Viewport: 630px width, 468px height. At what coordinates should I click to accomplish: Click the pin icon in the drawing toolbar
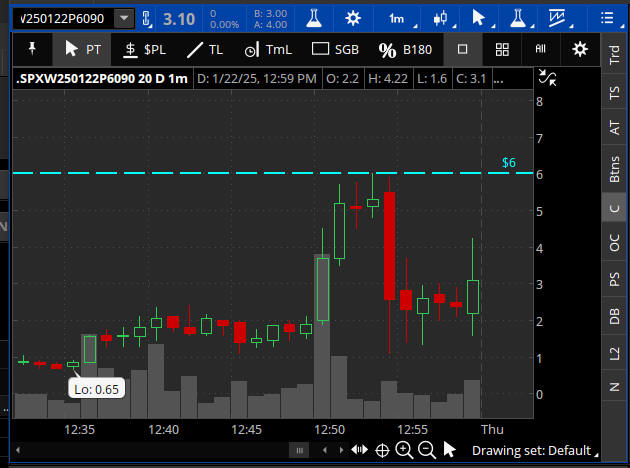click(32, 49)
